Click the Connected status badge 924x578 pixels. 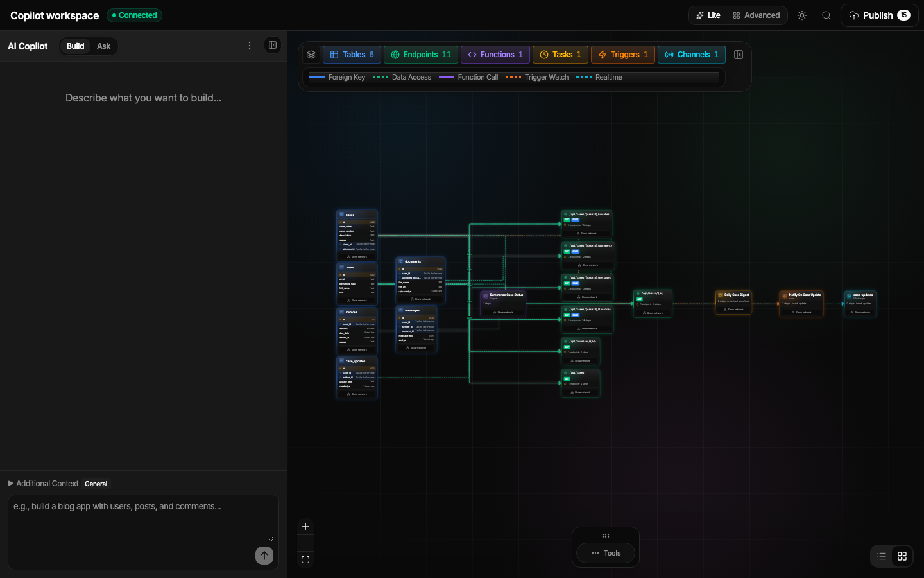click(x=134, y=15)
